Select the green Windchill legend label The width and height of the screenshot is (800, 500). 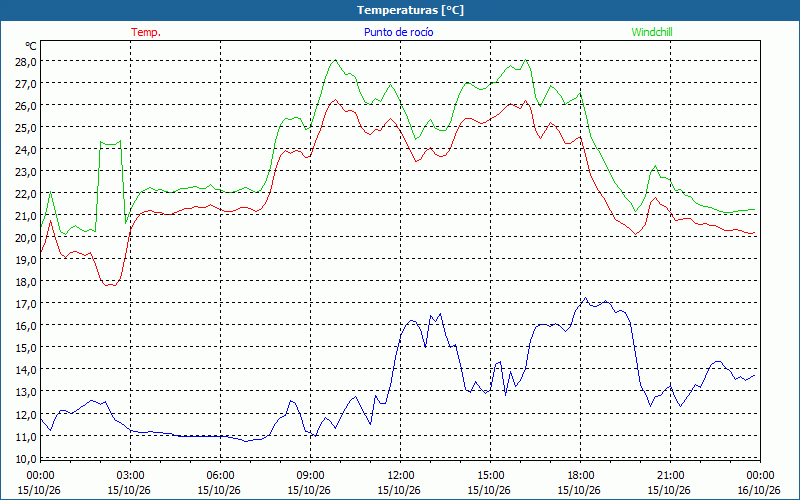coord(652,32)
